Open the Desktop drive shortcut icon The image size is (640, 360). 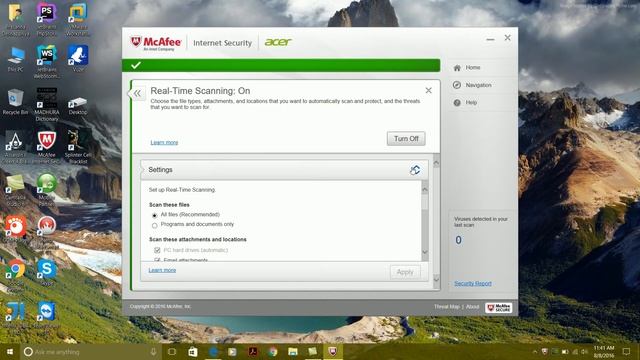coord(78,105)
